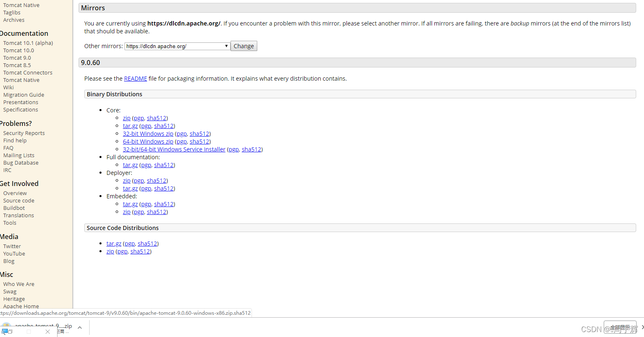Open the YouTube link
The width and height of the screenshot is (644, 337).
pyautogui.click(x=14, y=254)
